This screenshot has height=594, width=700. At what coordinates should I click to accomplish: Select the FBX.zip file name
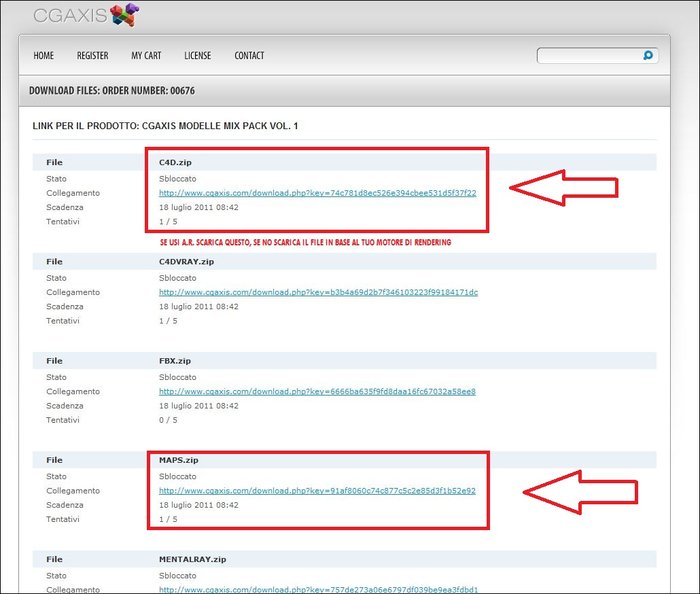(175, 361)
